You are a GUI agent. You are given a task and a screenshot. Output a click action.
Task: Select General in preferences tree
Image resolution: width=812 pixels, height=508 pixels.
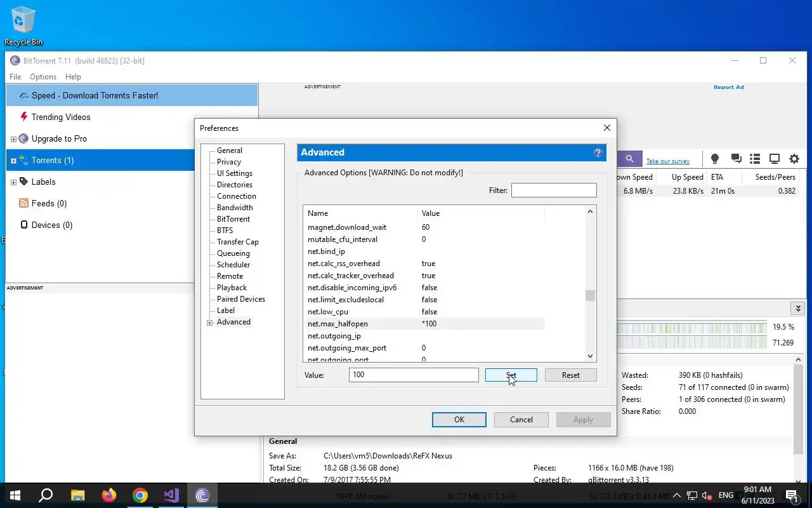pos(230,150)
